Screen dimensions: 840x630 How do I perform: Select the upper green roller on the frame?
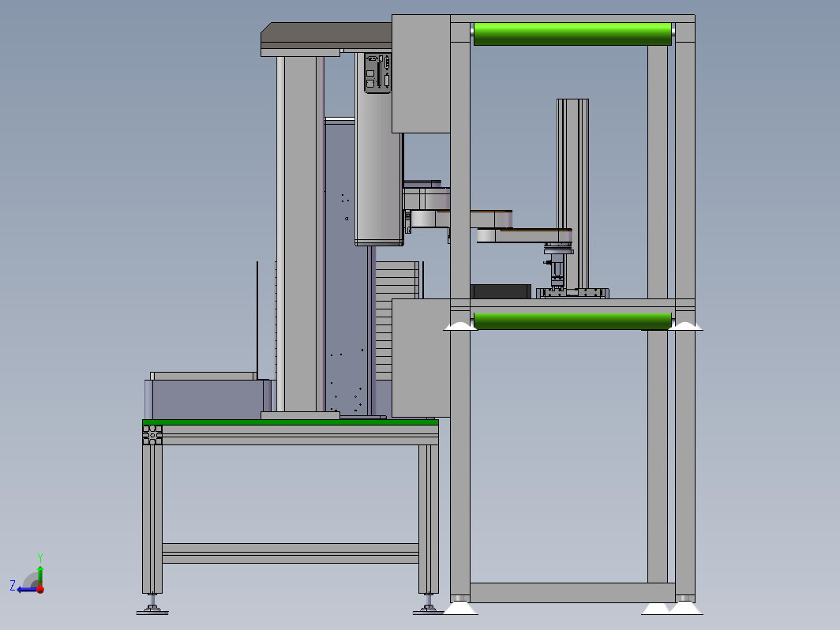click(572, 34)
